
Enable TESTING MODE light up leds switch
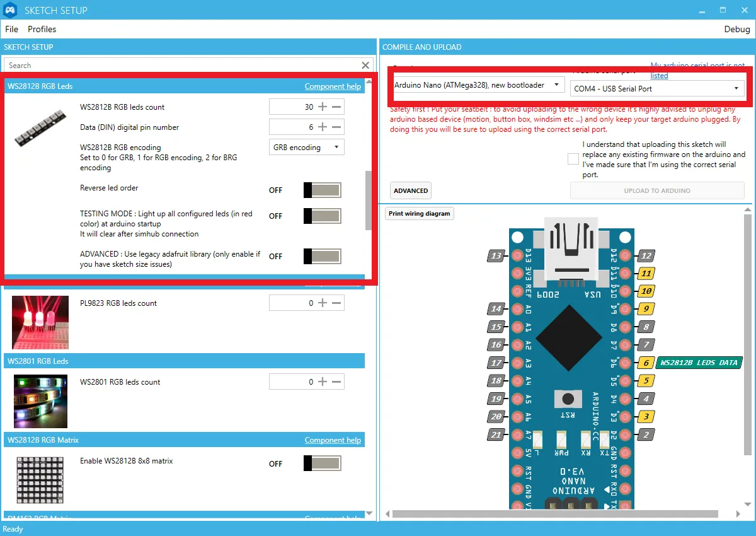coord(323,216)
